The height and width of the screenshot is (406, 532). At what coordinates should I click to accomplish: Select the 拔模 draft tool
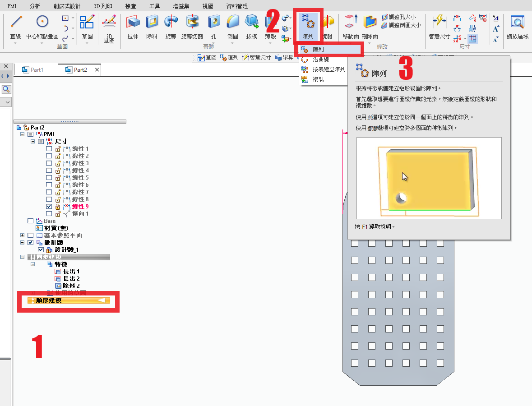point(251,27)
